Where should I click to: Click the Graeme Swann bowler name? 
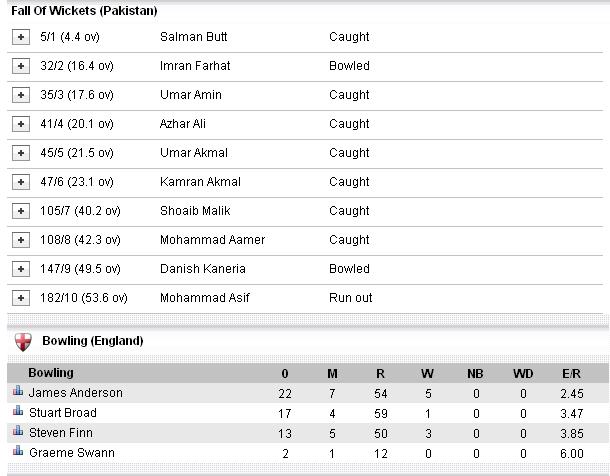[72, 453]
